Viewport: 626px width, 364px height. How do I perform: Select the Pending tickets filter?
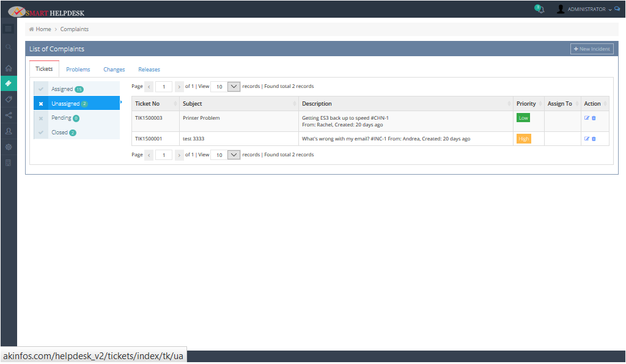tap(61, 118)
